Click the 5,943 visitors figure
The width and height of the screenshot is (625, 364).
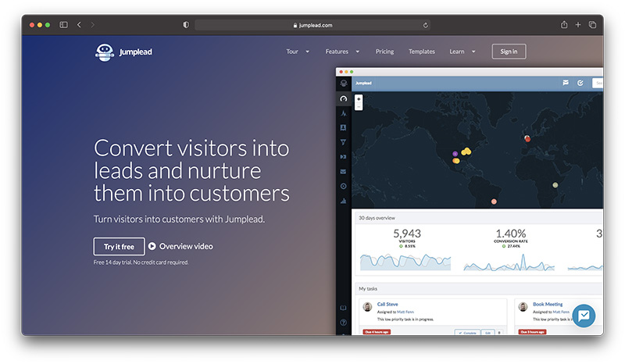click(407, 234)
